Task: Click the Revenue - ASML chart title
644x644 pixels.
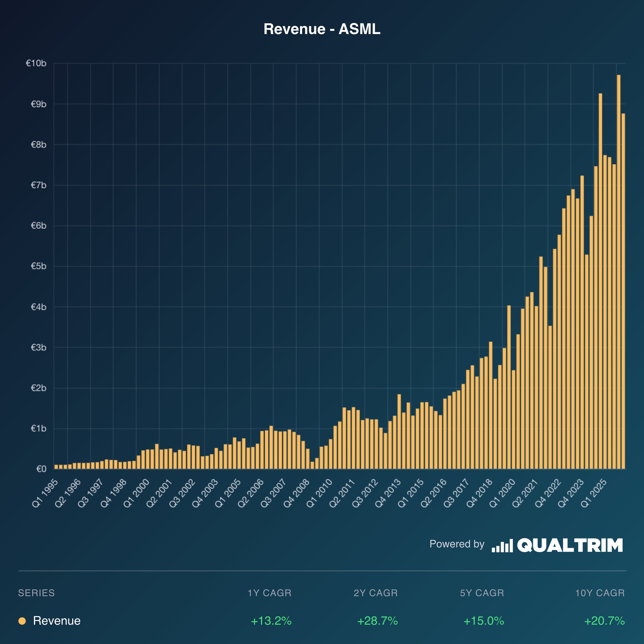Action: (x=322, y=29)
